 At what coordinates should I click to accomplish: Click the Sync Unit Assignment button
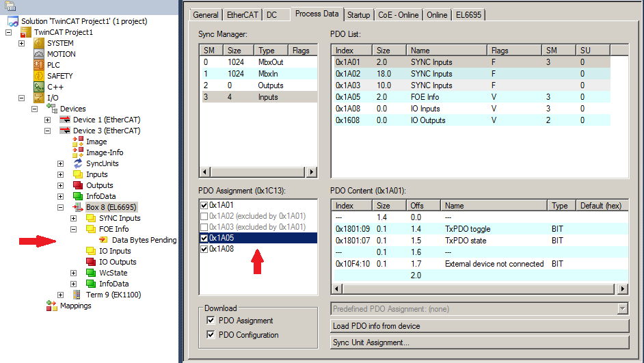click(x=479, y=342)
